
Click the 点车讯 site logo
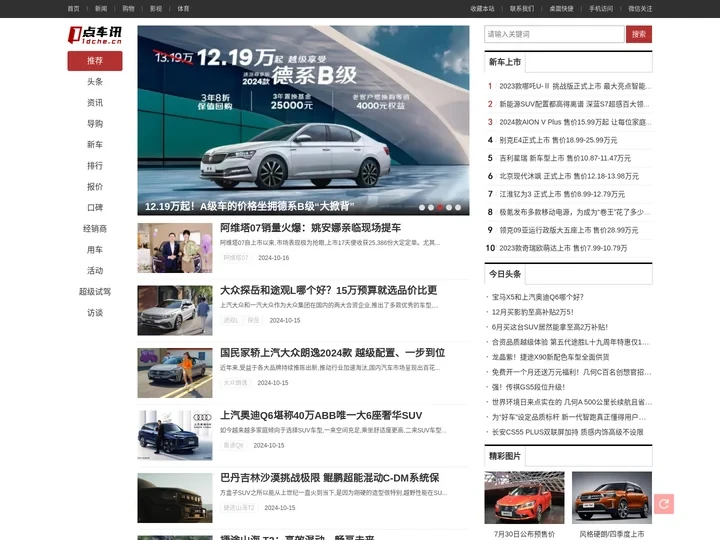click(x=95, y=35)
